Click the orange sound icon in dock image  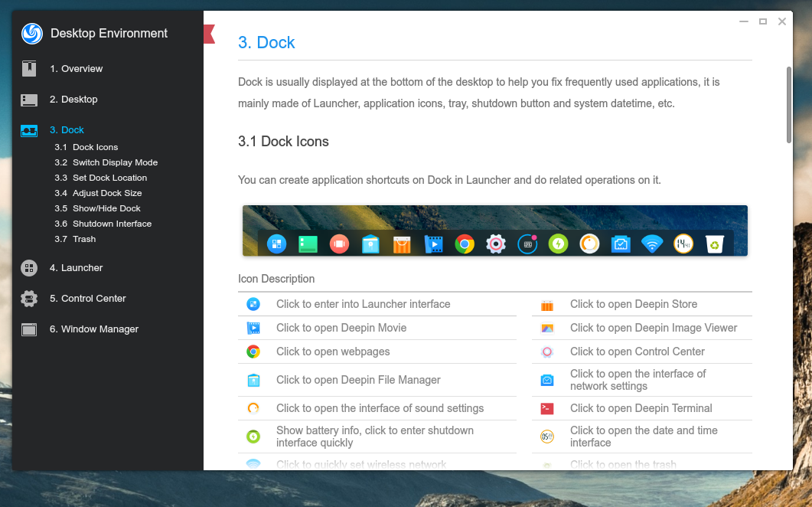(589, 244)
